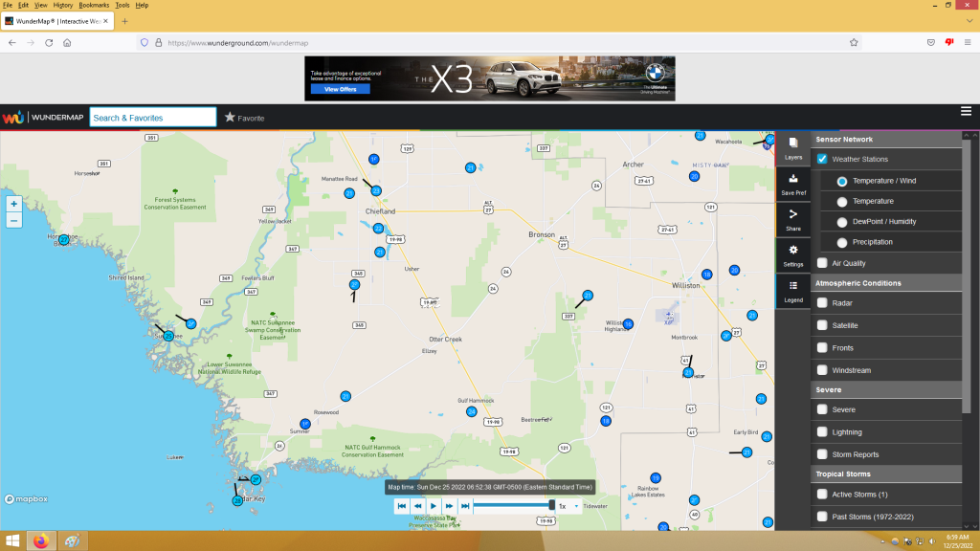The width and height of the screenshot is (980, 551).
Task: Open the Bookmarks menu
Action: pyautogui.click(x=94, y=5)
